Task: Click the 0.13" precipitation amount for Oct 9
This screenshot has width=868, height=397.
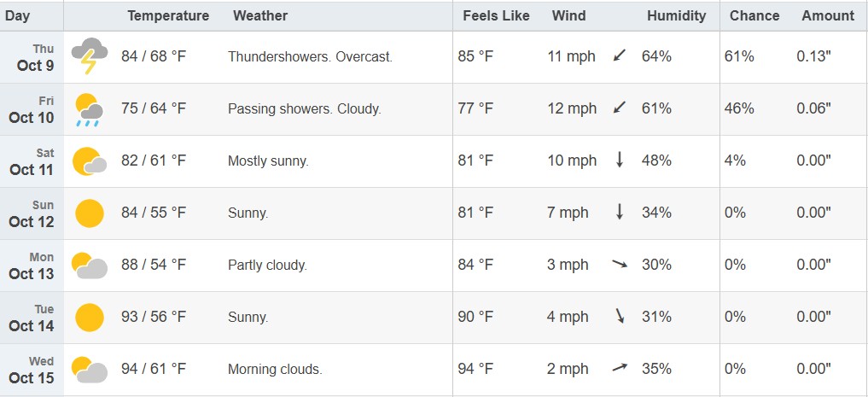Action: tap(813, 56)
